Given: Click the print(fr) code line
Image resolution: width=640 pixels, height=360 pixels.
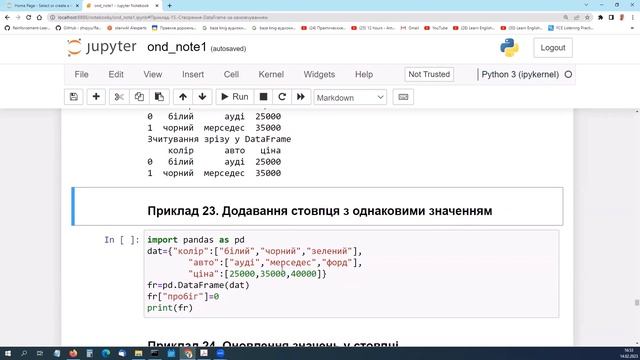Looking at the screenshot, I should point(170,308).
